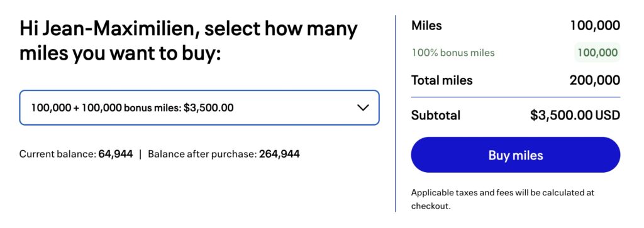Click the 'Miles' label in summary panel
The image size is (644, 228).
pos(427,26)
